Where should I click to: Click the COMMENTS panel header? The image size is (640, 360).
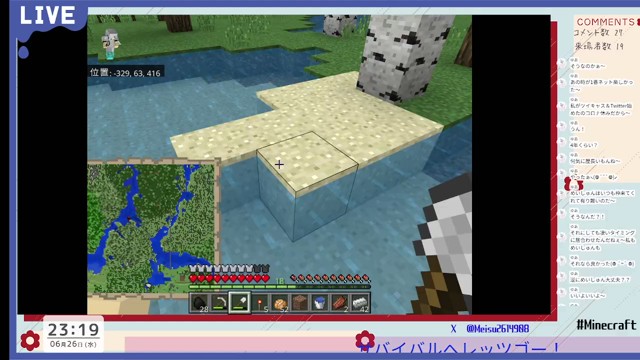coord(606,22)
